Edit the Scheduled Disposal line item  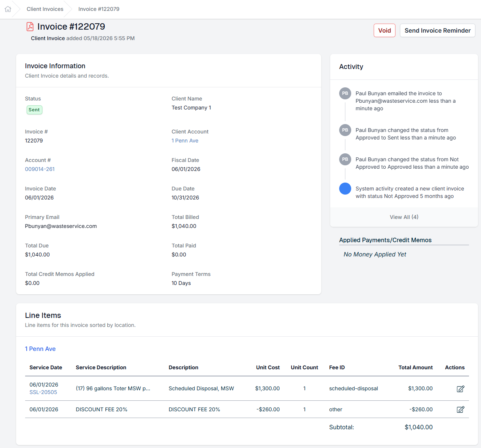click(x=460, y=389)
